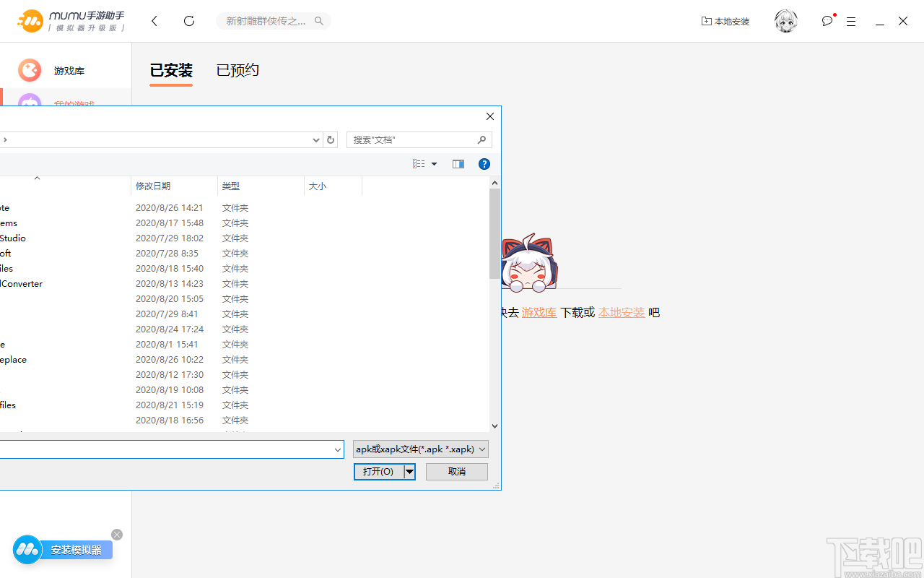Viewport: 924px width, 578px height.
Task: Toggle the preview pane in file dialog
Action: point(458,163)
